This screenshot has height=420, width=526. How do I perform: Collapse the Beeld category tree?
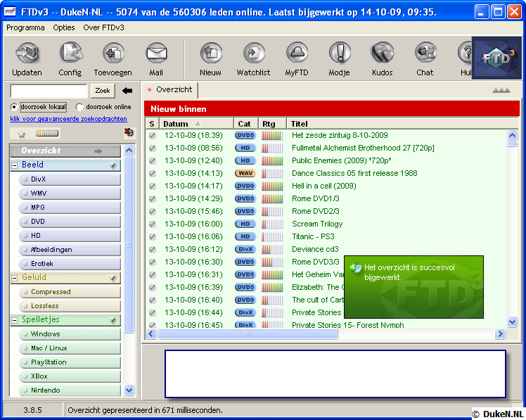(15, 165)
